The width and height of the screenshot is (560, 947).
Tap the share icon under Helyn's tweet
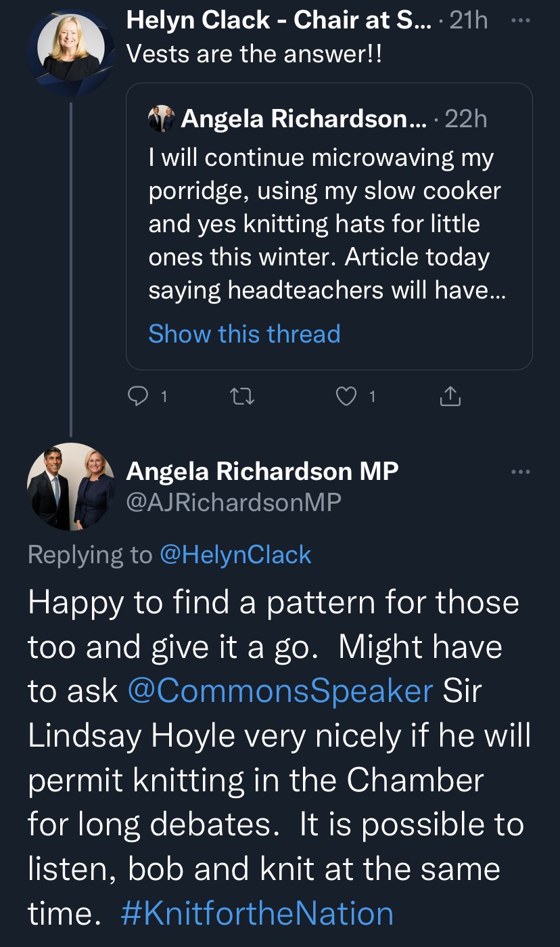(450, 397)
